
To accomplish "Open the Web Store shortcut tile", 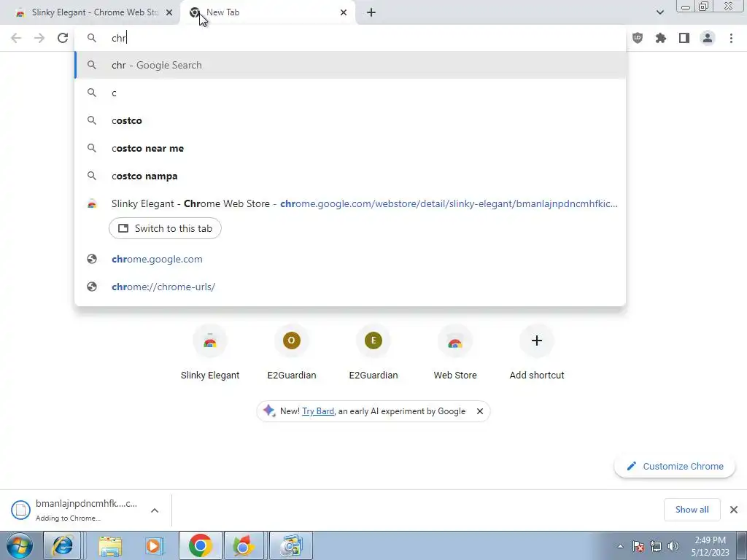I will pos(455,353).
